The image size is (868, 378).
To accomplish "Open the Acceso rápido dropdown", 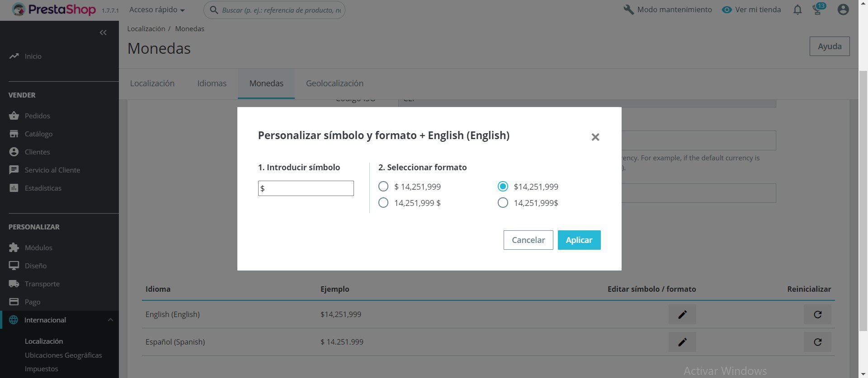I will (x=157, y=10).
